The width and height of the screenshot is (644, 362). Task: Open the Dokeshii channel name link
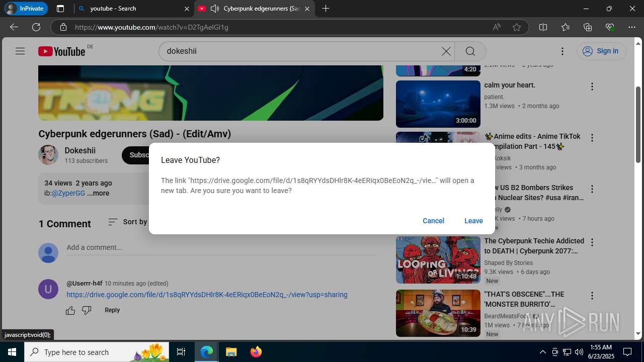(80, 150)
